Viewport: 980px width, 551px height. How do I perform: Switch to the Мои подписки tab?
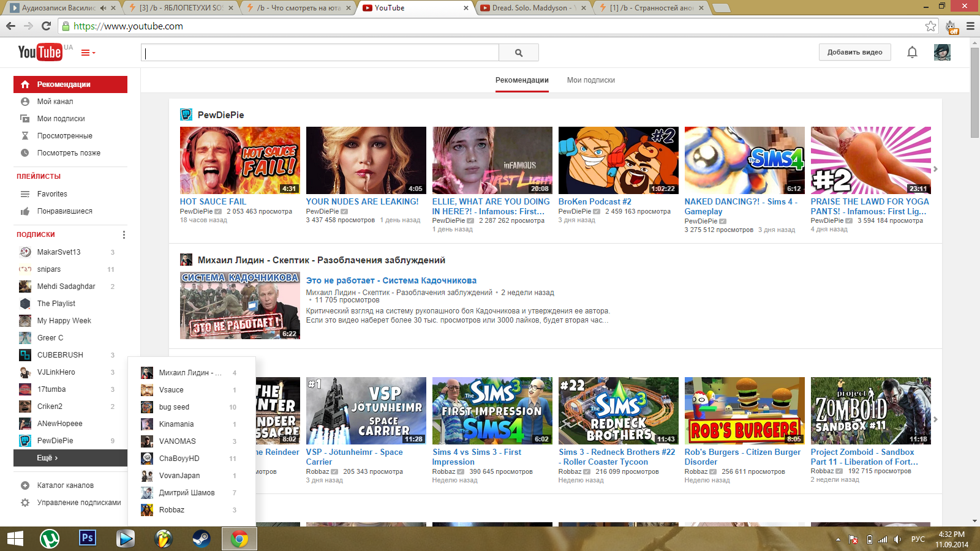[x=590, y=80]
